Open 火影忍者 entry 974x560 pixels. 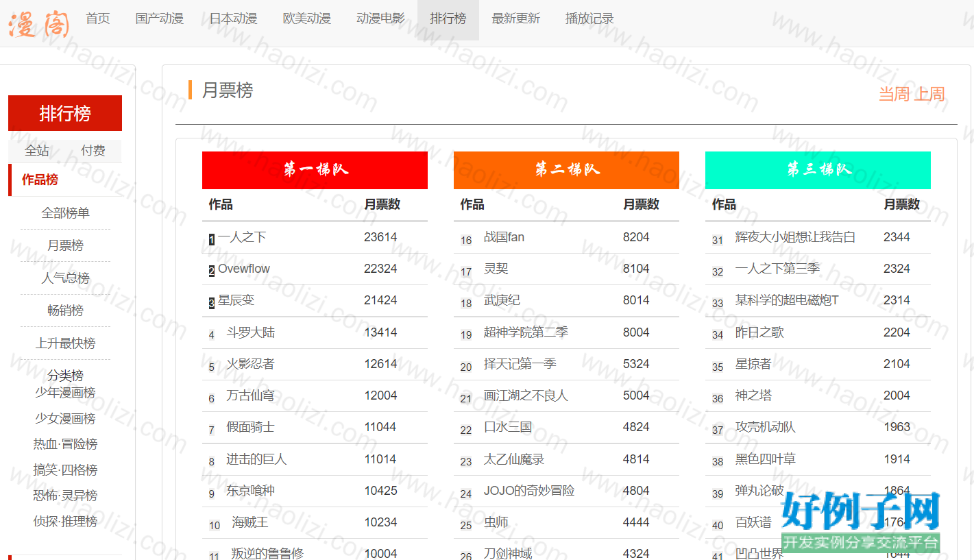pos(250,364)
